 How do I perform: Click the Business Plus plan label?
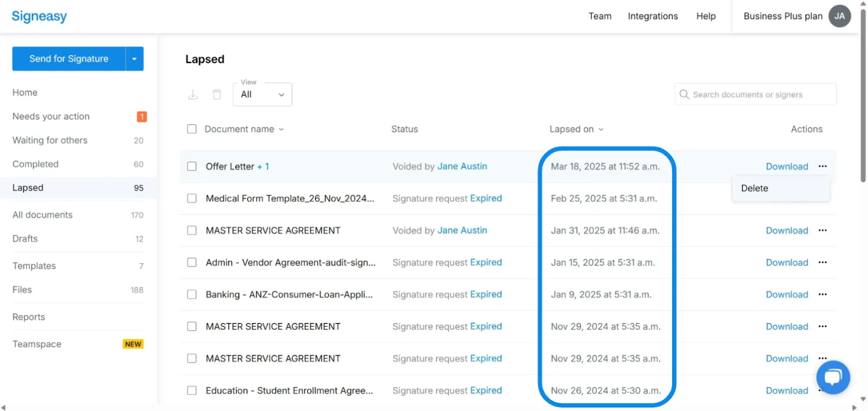(x=783, y=16)
